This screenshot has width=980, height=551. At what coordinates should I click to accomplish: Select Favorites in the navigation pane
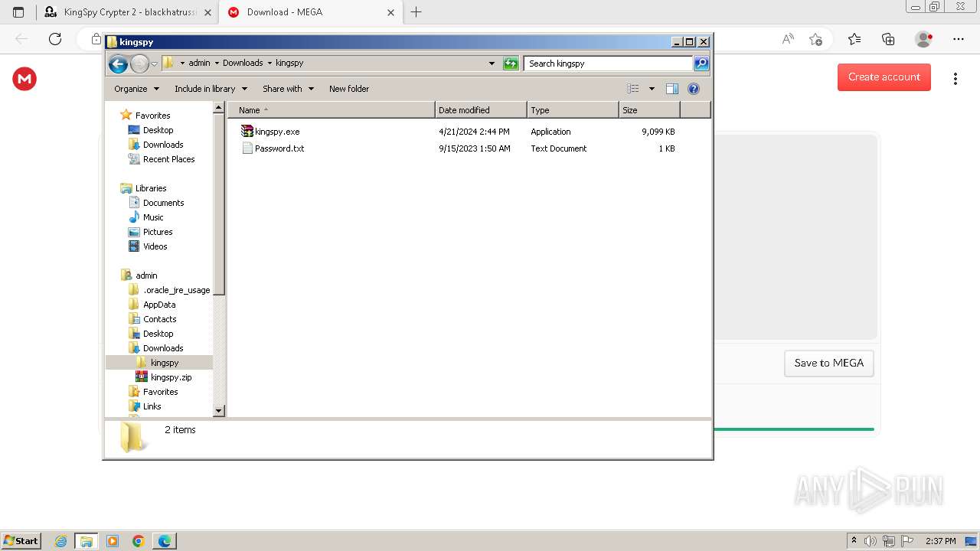[152, 116]
